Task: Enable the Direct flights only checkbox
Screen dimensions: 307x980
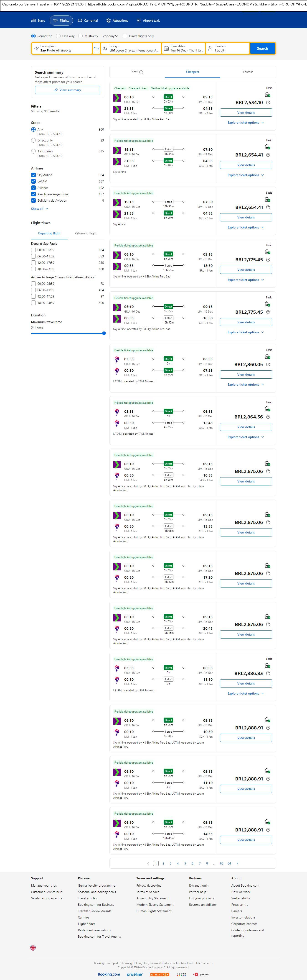Action: [125, 36]
